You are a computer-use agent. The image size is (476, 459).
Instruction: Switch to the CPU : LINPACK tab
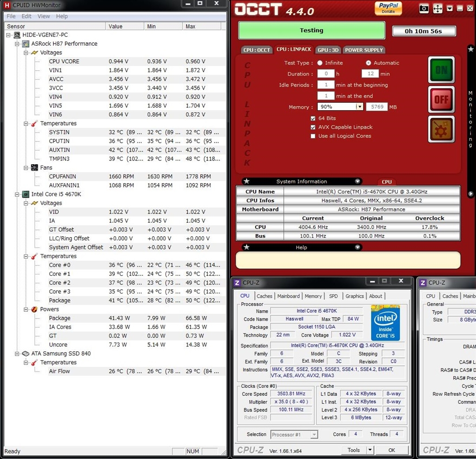[294, 49]
